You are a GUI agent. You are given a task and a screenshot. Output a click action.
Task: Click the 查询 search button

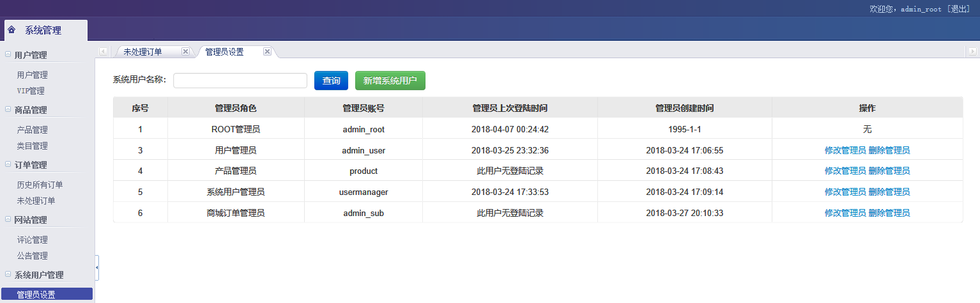[331, 81]
